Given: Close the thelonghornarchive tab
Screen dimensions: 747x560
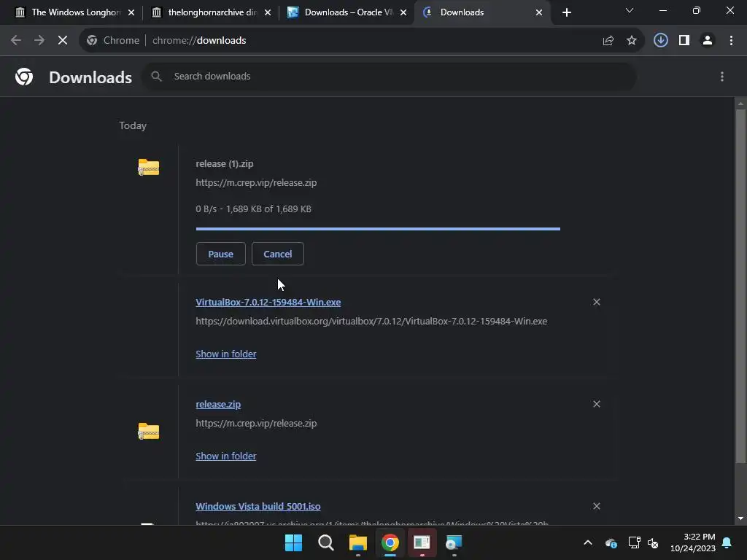Looking at the screenshot, I should 267,12.
